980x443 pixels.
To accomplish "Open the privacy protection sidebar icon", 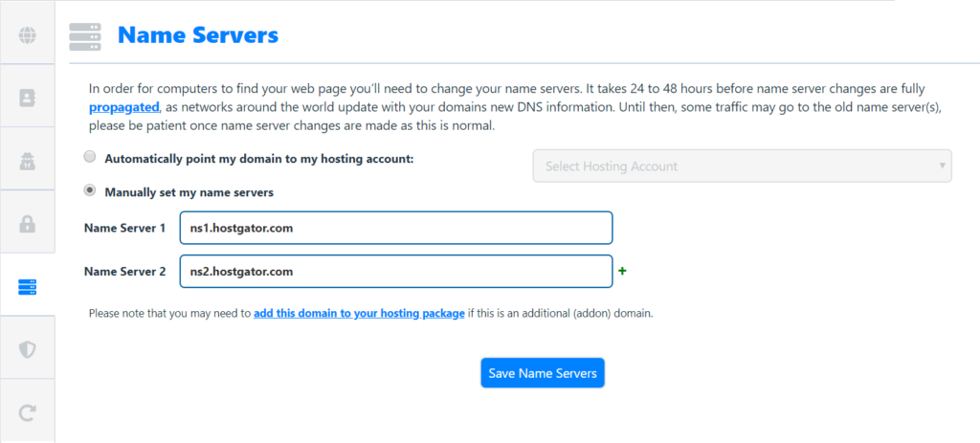I will [28, 161].
